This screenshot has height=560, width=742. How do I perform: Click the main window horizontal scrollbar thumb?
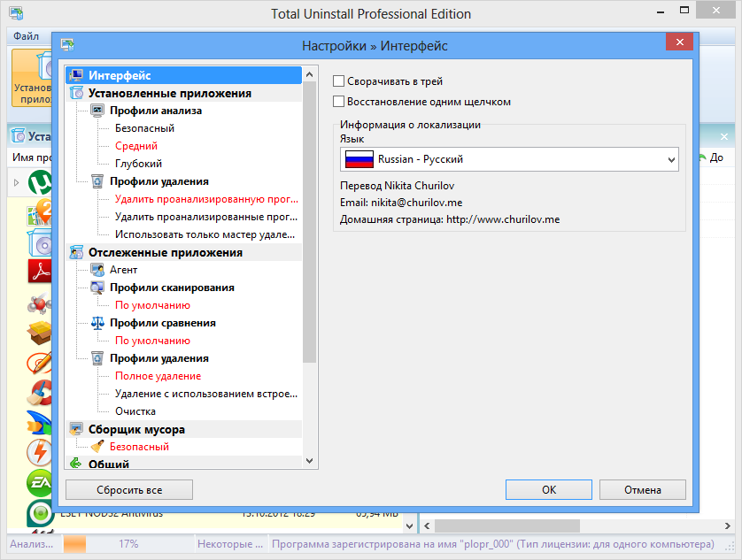point(506,526)
